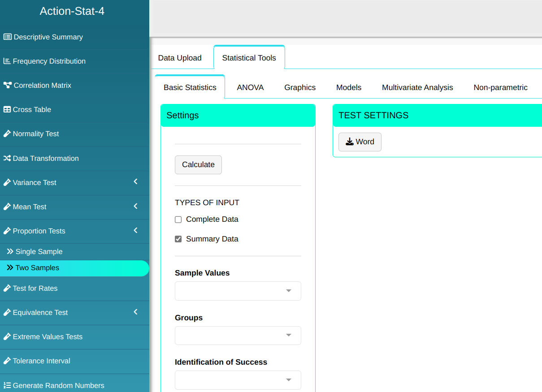Open the Tolerance Interval sidebar item
This screenshot has width=542, height=392.
tap(41, 361)
